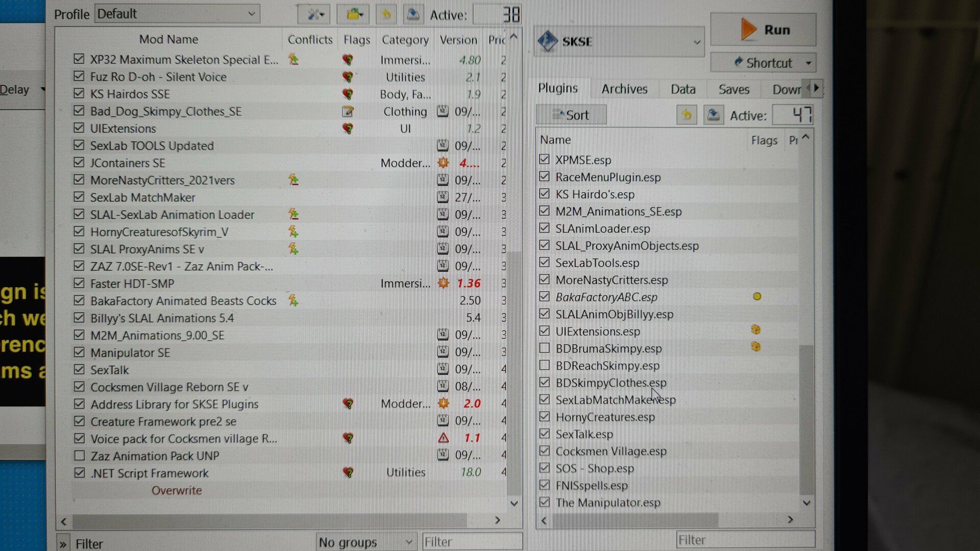Open the Profile dropdown

pyautogui.click(x=178, y=14)
